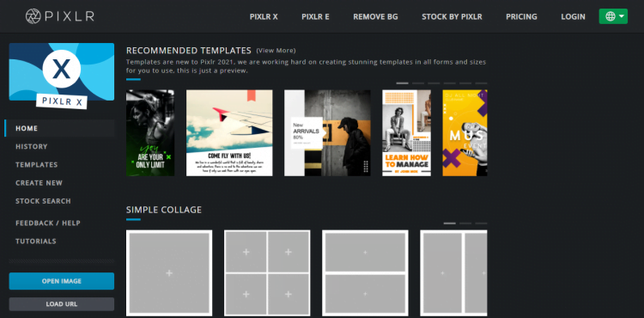The image size is (644, 318).
Task: Click plus in top row of stacked collage
Action: (x=365, y=253)
